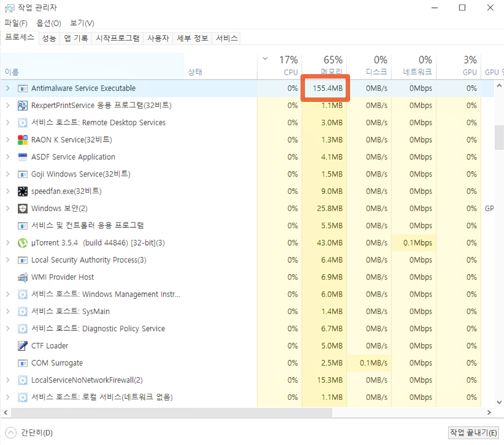Viewport: 504px width, 445px height.
Task: Expand the LocalServiceNoNetworkFirewall(2) group
Action: pyautogui.click(x=8, y=380)
